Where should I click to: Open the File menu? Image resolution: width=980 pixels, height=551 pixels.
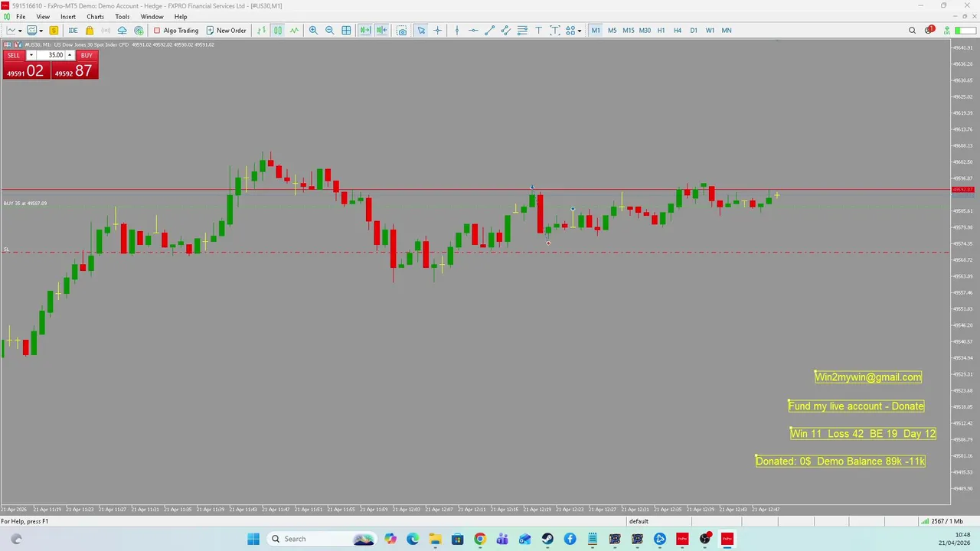pos(21,17)
